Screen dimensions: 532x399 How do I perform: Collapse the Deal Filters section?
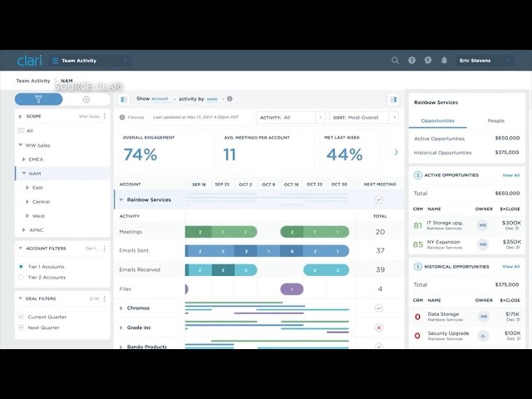click(x=20, y=298)
